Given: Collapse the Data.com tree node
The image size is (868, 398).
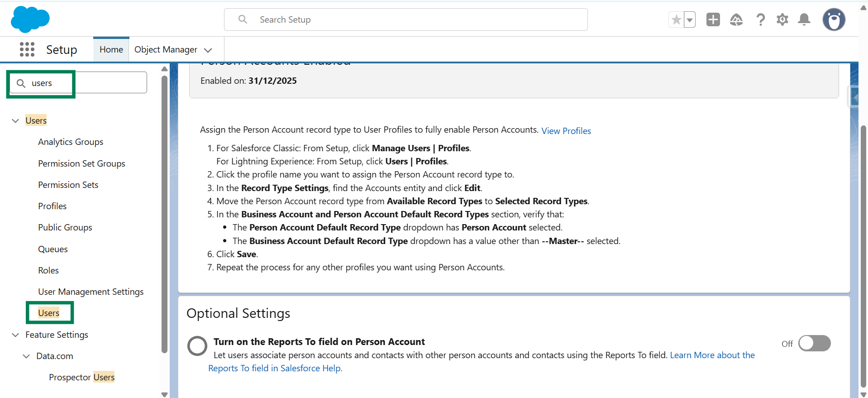Looking at the screenshot, I should (x=26, y=356).
